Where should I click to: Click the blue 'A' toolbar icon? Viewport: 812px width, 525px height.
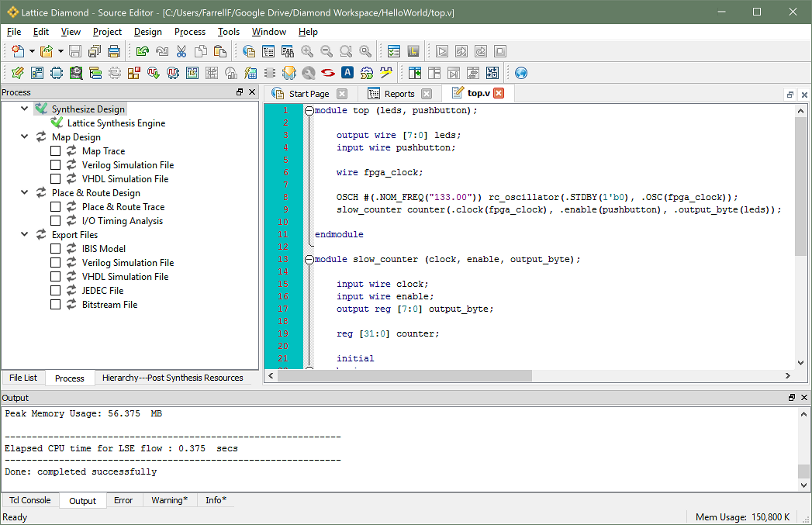(347, 73)
